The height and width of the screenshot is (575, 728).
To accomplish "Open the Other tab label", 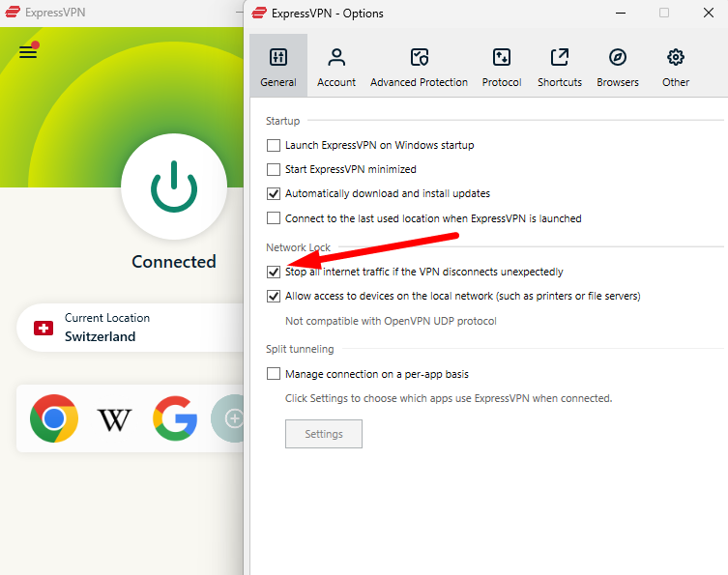I will click(x=676, y=82).
